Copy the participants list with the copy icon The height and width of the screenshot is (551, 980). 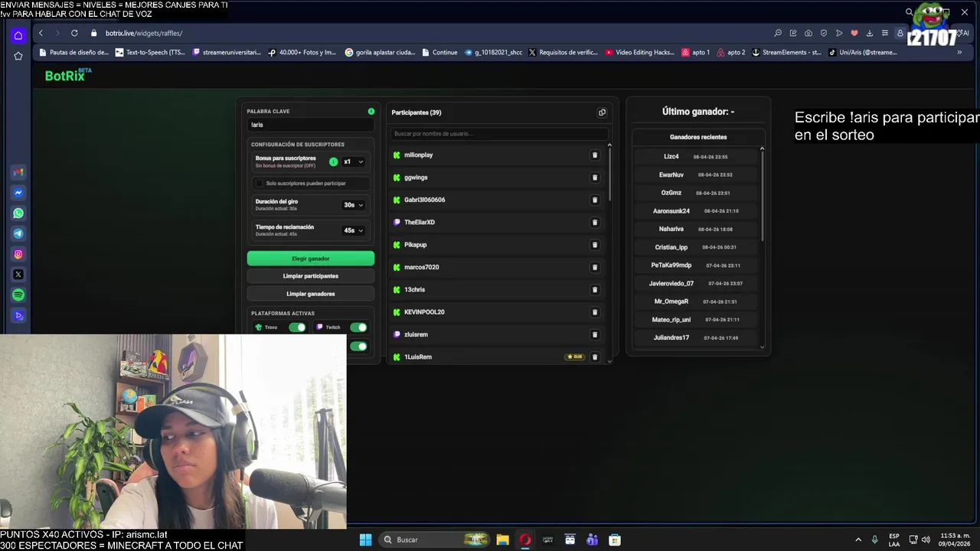click(602, 112)
